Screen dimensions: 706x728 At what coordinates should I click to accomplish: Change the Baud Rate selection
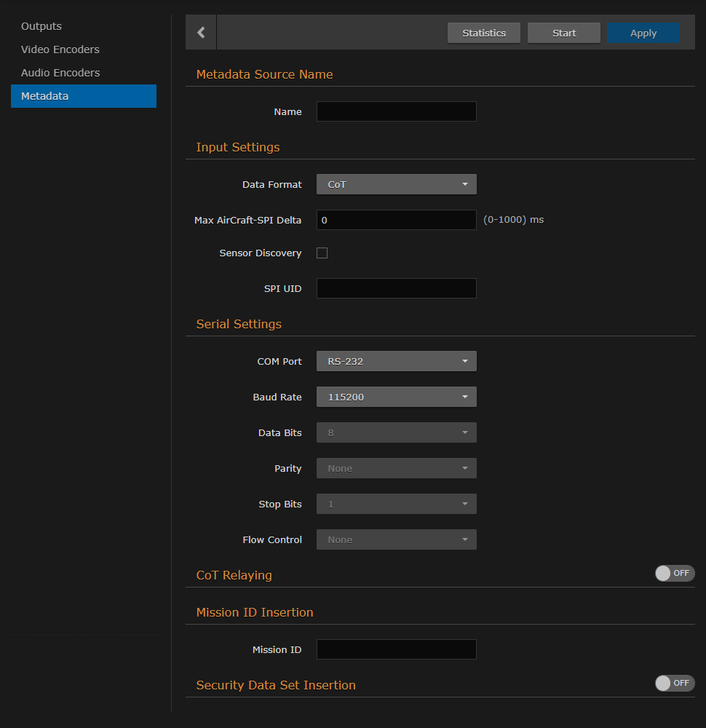pos(396,396)
